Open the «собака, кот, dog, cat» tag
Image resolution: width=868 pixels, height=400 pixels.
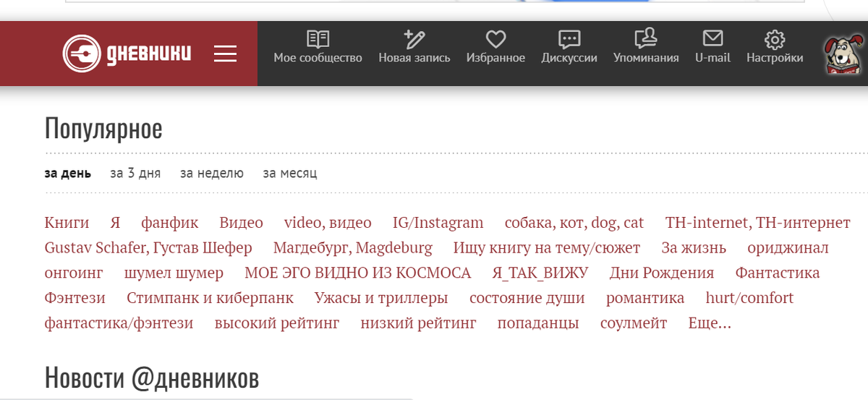(x=574, y=223)
